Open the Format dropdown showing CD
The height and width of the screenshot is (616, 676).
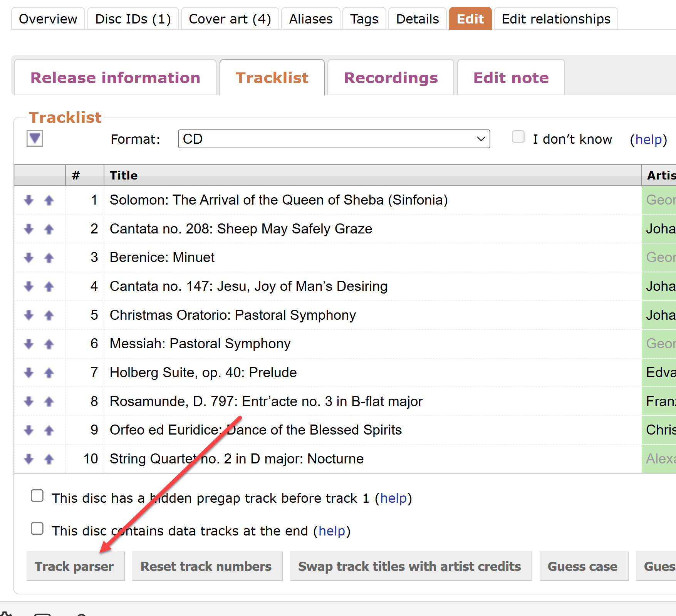click(x=334, y=139)
